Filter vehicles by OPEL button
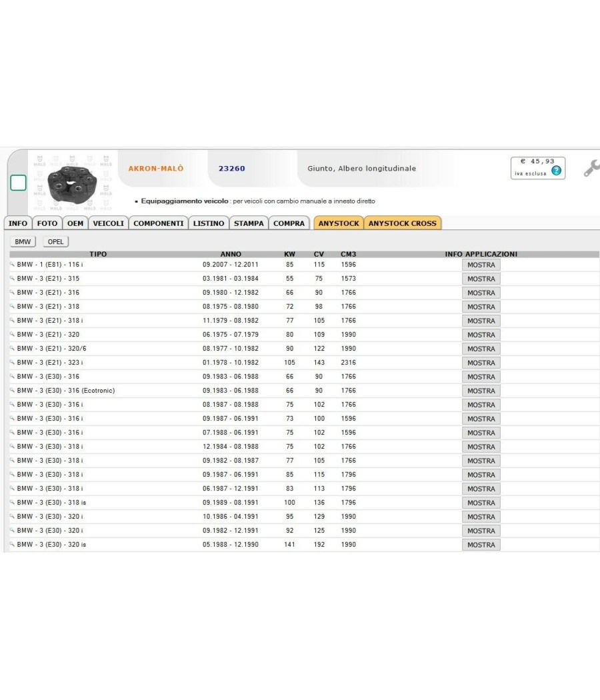The height and width of the screenshot is (700, 600). (56, 241)
